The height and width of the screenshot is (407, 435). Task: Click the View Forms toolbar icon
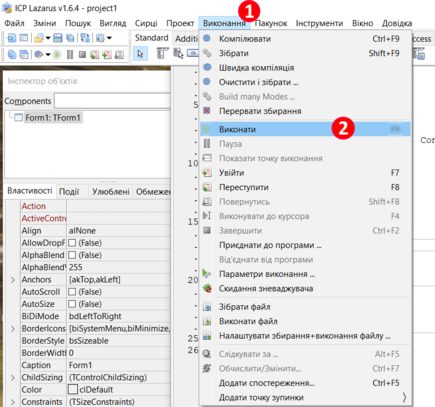(24, 54)
